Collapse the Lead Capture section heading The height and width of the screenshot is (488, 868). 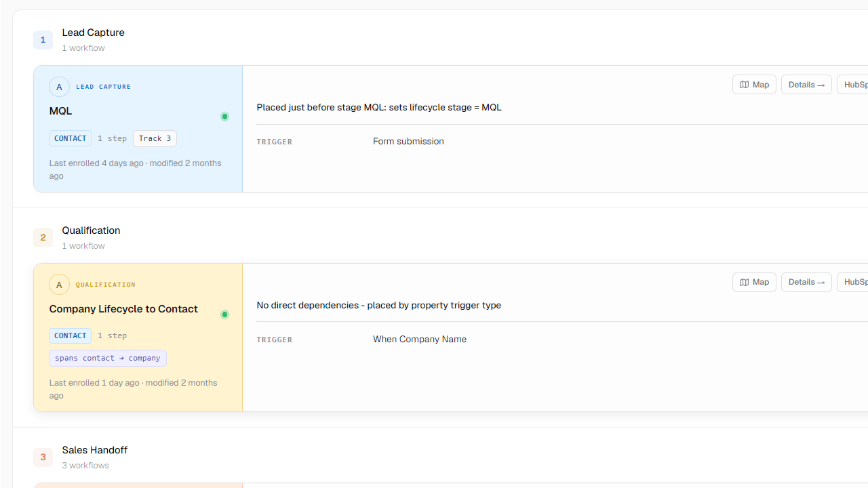coord(93,33)
